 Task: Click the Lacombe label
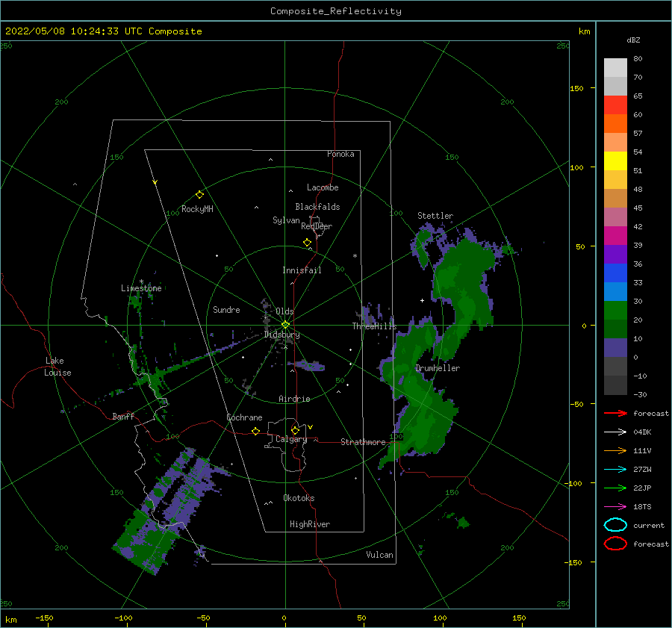point(323,187)
